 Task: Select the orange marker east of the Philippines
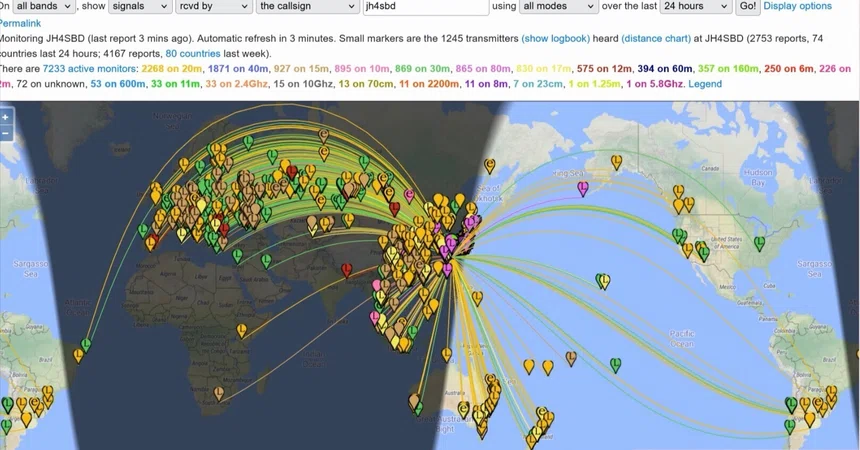[477, 298]
